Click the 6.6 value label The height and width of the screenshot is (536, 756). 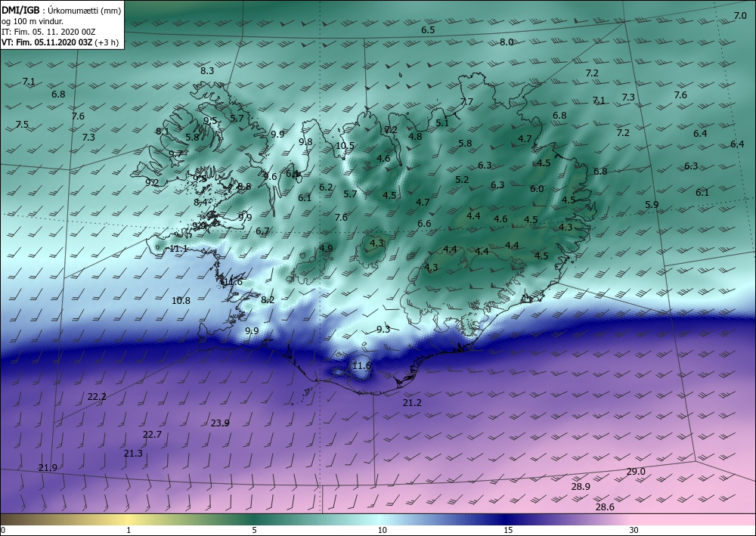pyautogui.click(x=424, y=224)
